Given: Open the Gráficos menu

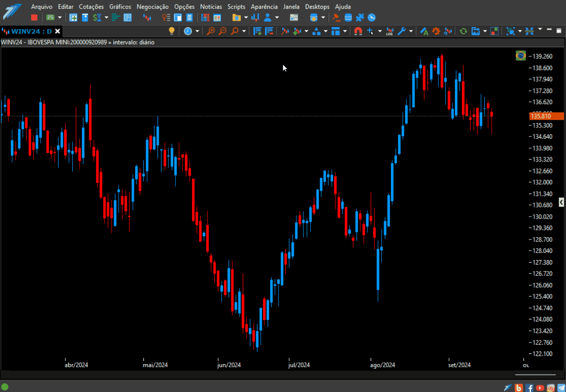Looking at the screenshot, I should click(120, 6).
